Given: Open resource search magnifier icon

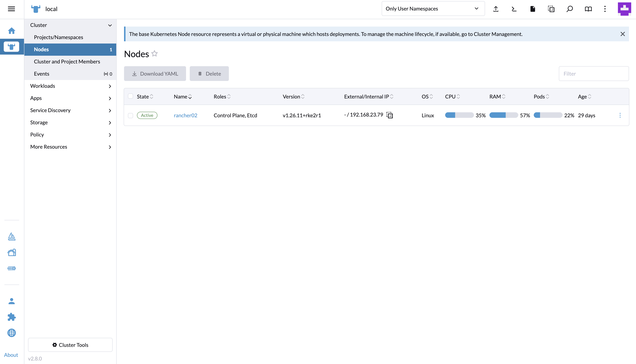Looking at the screenshot, I should pos(570,9).
